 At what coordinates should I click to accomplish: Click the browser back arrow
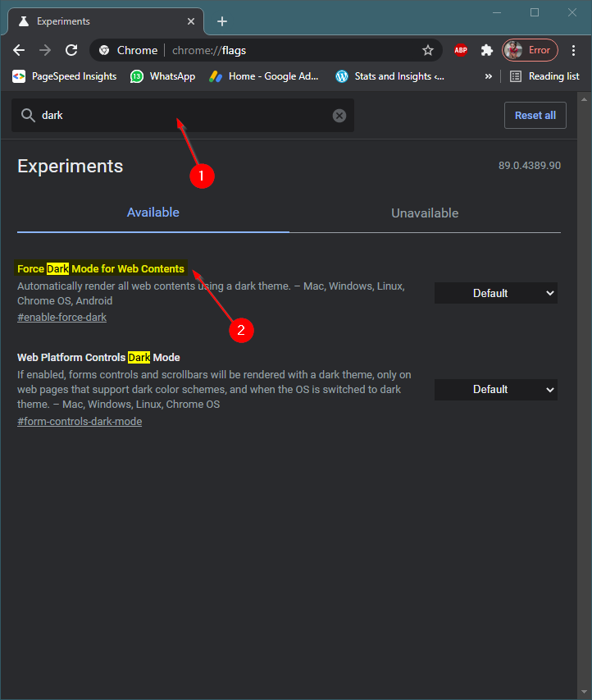[19, 50]
